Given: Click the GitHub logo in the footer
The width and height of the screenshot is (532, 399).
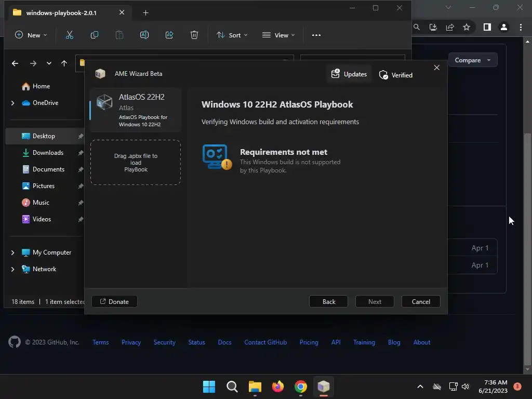Looking at the screenshot, I should [x=14, y=342].
